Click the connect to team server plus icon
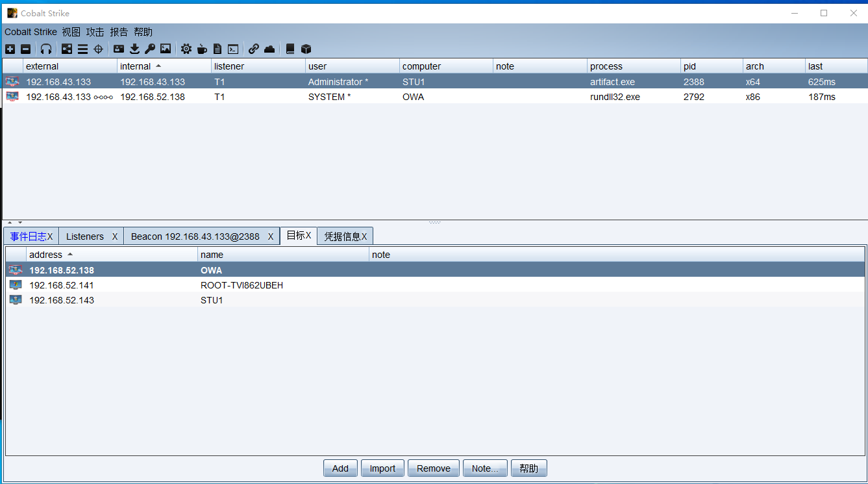 click(x=10, y=49)
